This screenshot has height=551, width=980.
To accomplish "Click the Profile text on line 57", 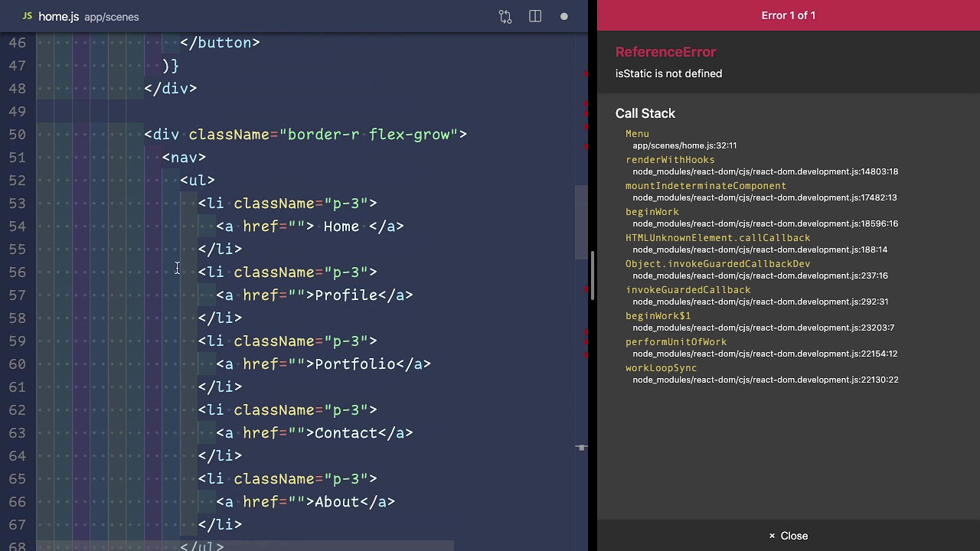I will coord(346,295).
